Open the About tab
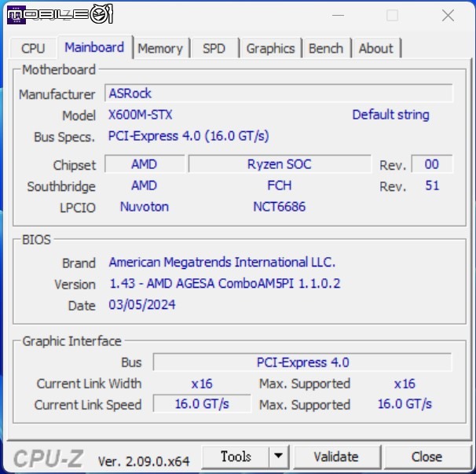 [375, 48]
